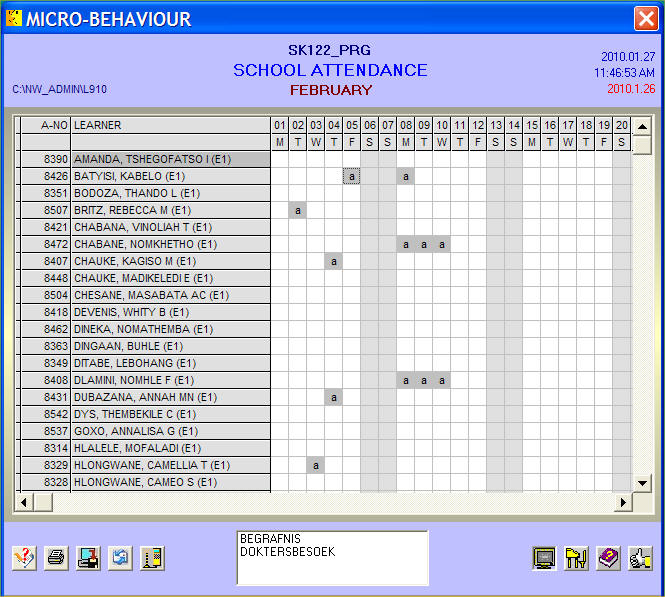Click the A-NO column header

[x=45, y=125]
